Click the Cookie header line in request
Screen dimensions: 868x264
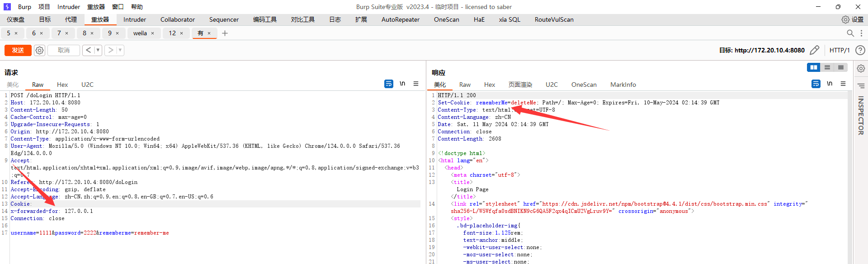coord(21,204)
